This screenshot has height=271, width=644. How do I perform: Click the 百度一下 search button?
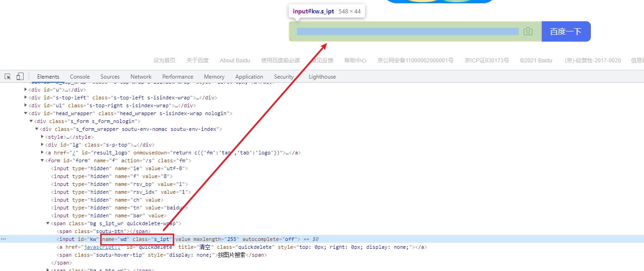tap(566, 31)
